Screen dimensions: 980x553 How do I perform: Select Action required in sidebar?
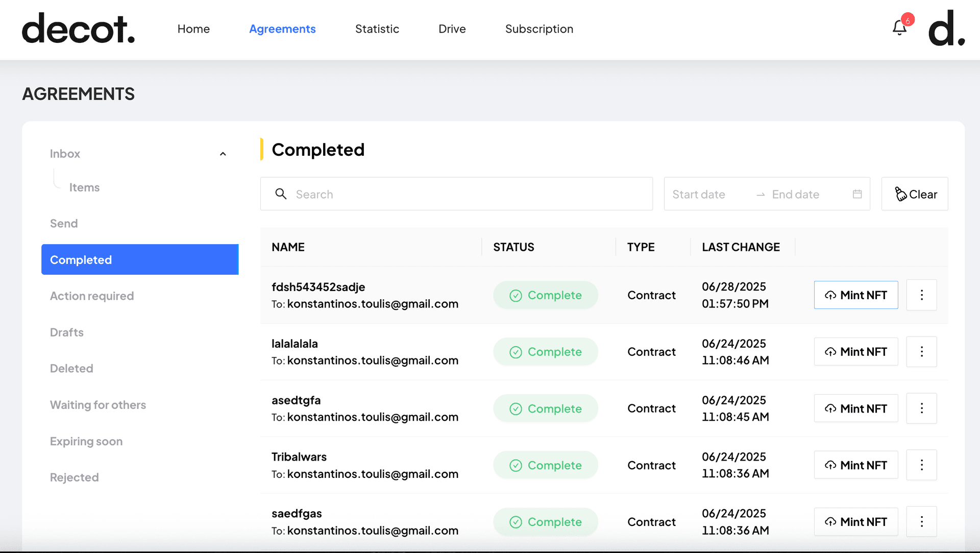pos(92,296)
